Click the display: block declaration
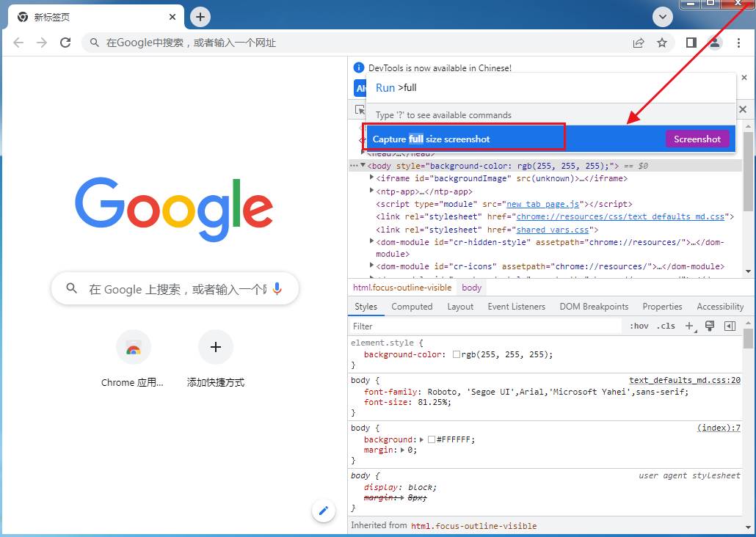 click(x=400, y=487)
